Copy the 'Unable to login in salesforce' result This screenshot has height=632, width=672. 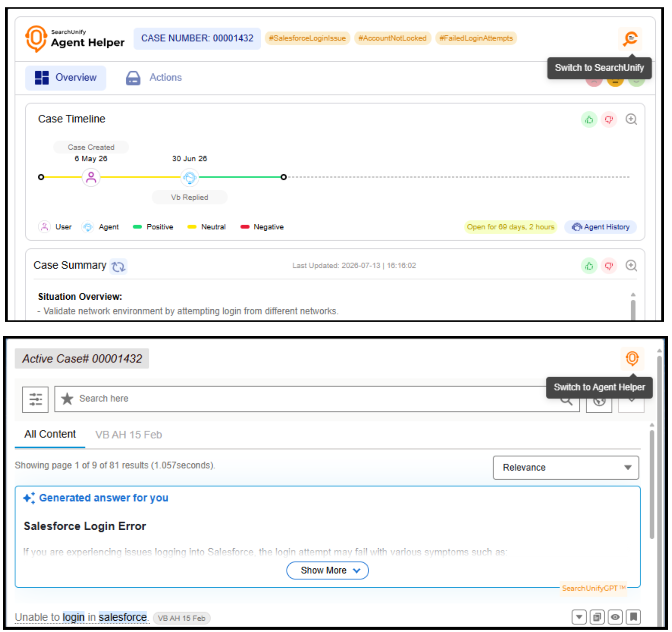point(597,618)
